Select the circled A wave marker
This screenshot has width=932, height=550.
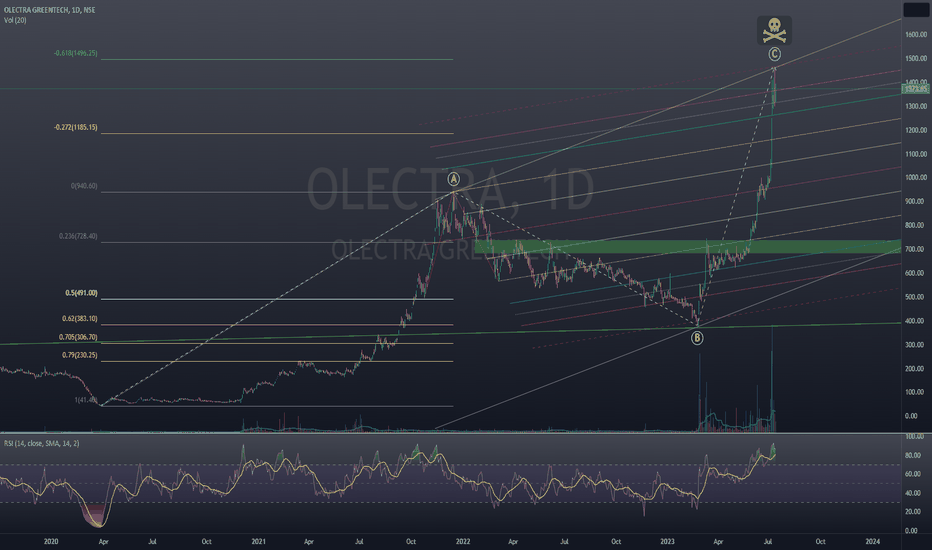(x=454, y=179)
